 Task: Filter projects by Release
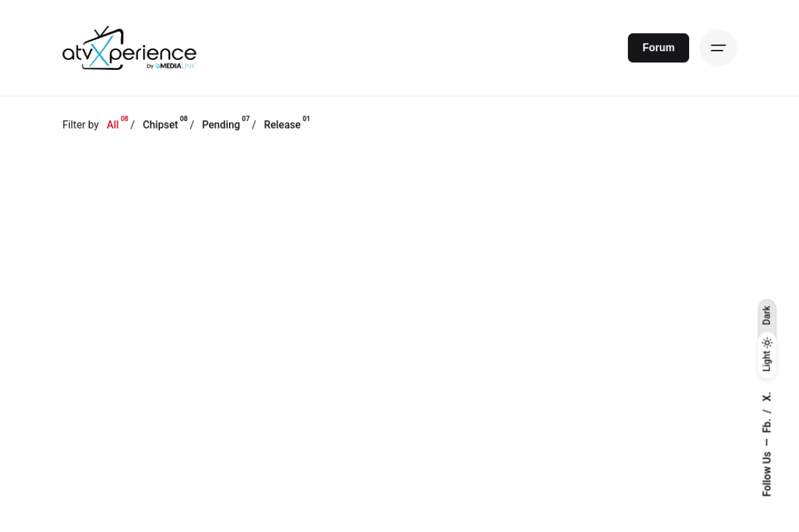tap(282, 125)
